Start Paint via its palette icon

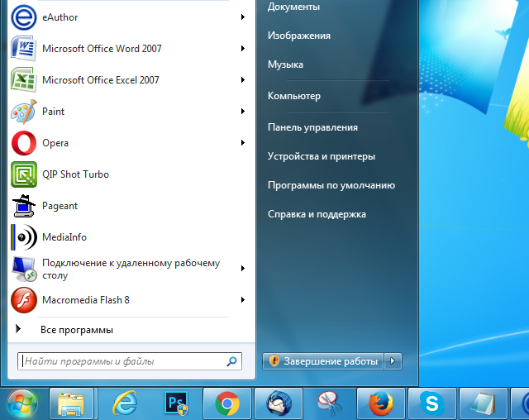click(24, 112)
